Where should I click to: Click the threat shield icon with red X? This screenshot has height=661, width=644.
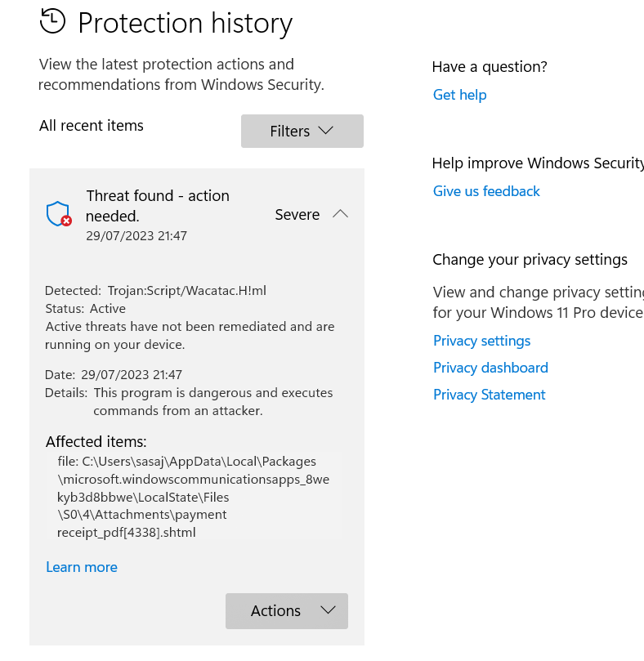click(59, 214)
